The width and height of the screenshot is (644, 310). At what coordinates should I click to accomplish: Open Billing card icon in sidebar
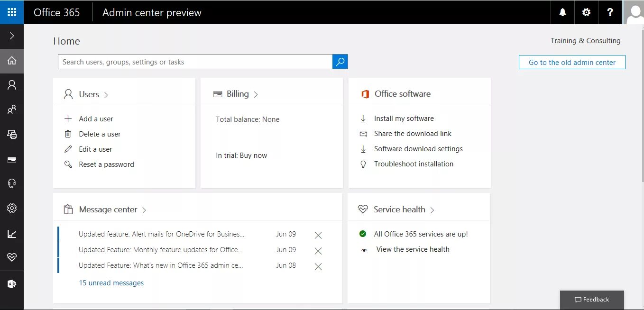click(12, 160)
